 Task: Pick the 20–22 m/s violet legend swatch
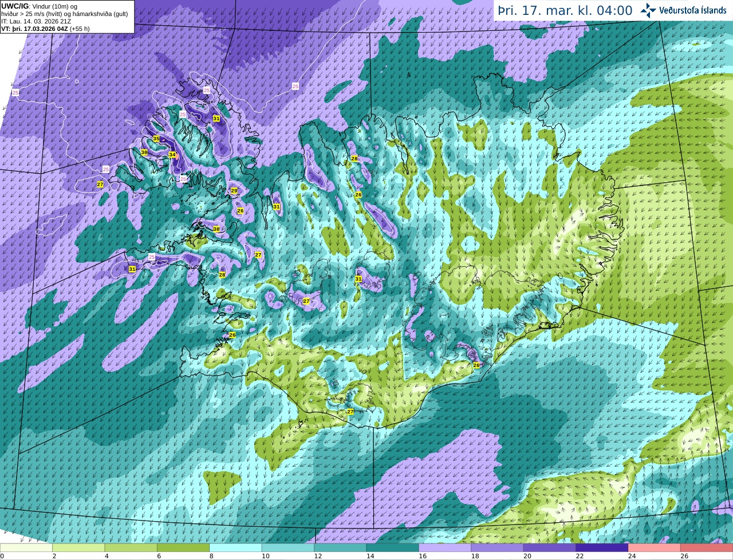[x=550, y=548]
